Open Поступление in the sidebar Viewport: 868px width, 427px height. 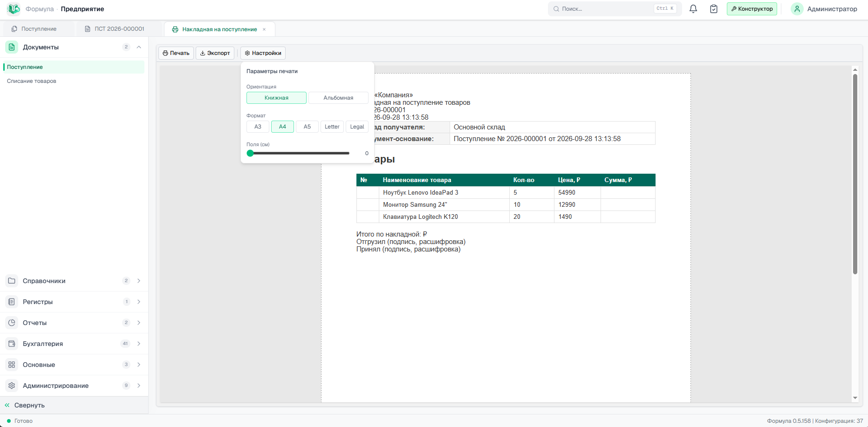(x=74, y=67)
